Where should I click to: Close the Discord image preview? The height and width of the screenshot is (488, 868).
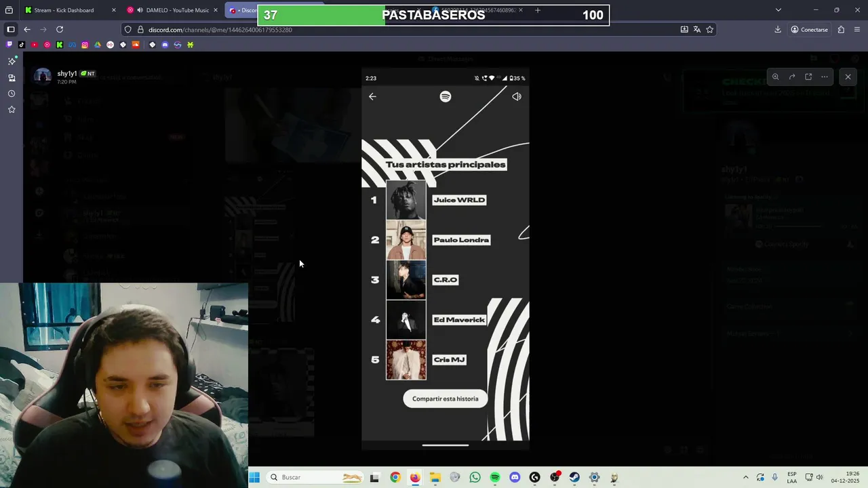(x=848, y=77)
